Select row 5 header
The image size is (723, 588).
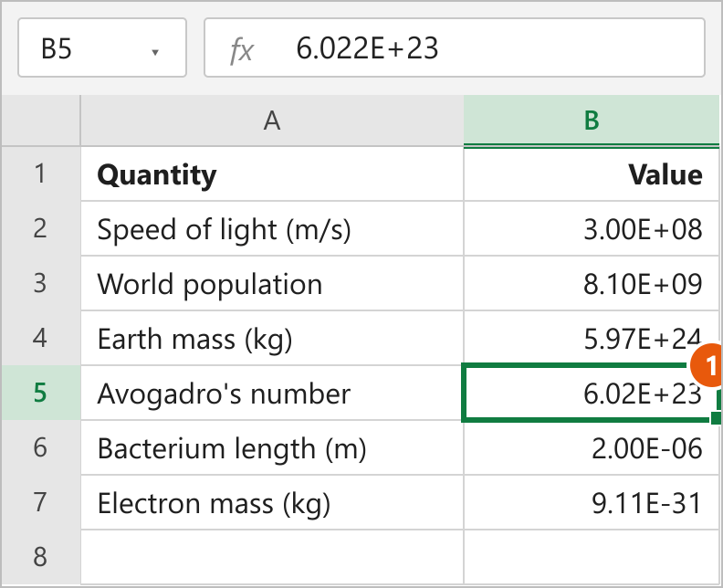click(x=40, y=393)
